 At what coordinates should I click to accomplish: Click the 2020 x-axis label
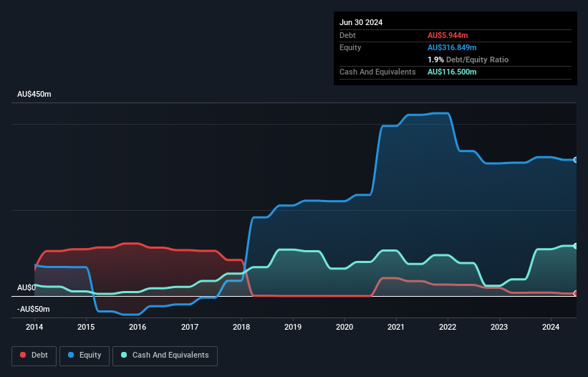tap(344, 327)
